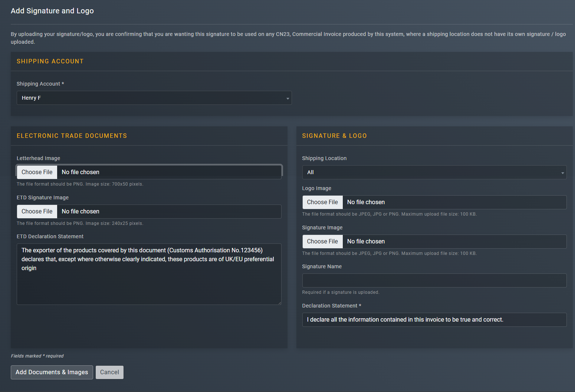575x392 pixels.
Task: Click the 'Signature Image' label
Action: [x=322, y=227]
